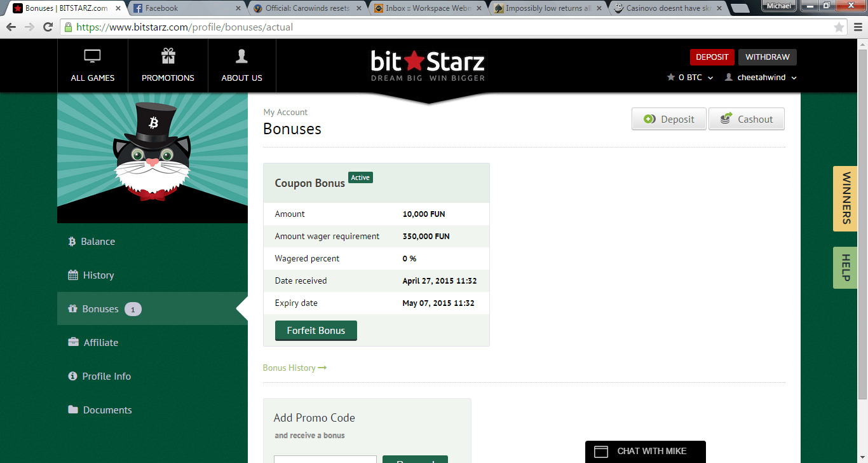
Task: Open Affiliate in the sidebar
Action: pos(153,342)
